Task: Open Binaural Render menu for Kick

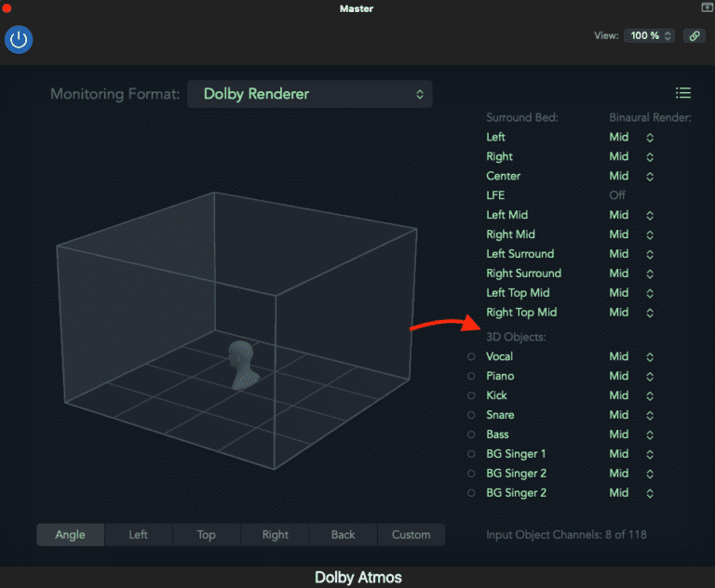Action: tap(631, 395)
